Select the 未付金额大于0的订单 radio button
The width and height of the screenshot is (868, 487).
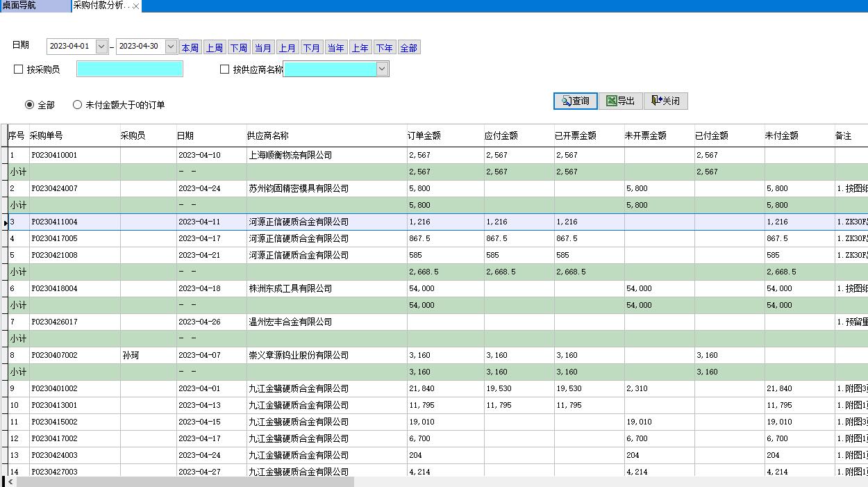pos(77,104)
